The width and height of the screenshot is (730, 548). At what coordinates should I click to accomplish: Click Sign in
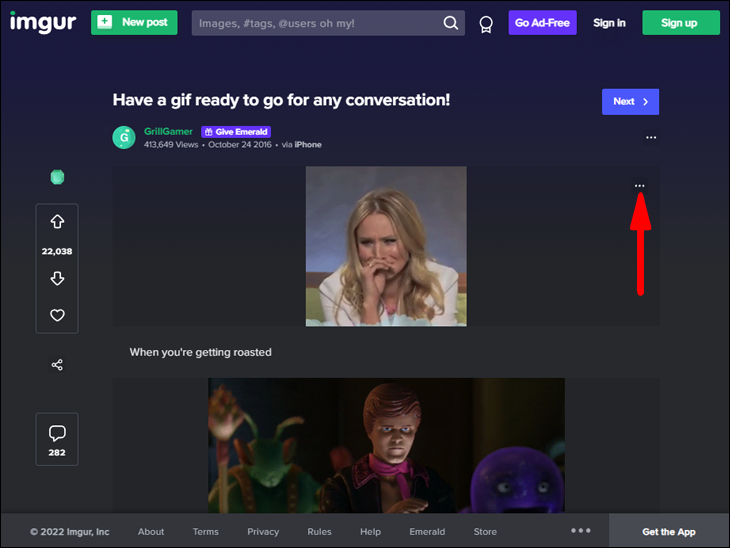click(609, 23)
